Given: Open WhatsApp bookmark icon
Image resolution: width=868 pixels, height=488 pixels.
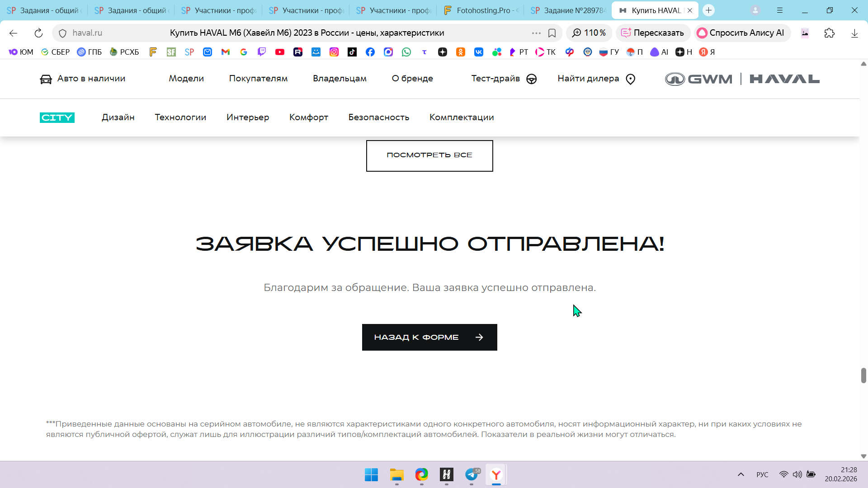Looking at the screenshot, I should tap(406, 52).
